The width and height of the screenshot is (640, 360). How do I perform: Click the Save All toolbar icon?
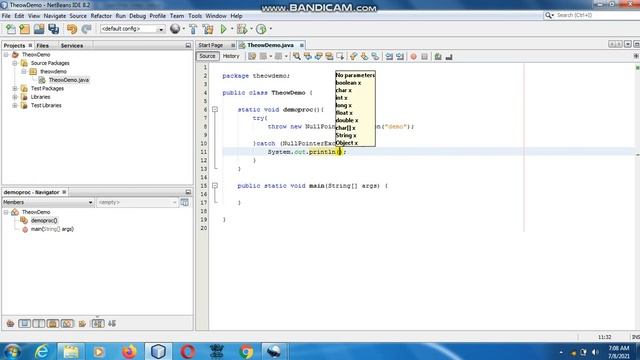[x=53, y=29]
